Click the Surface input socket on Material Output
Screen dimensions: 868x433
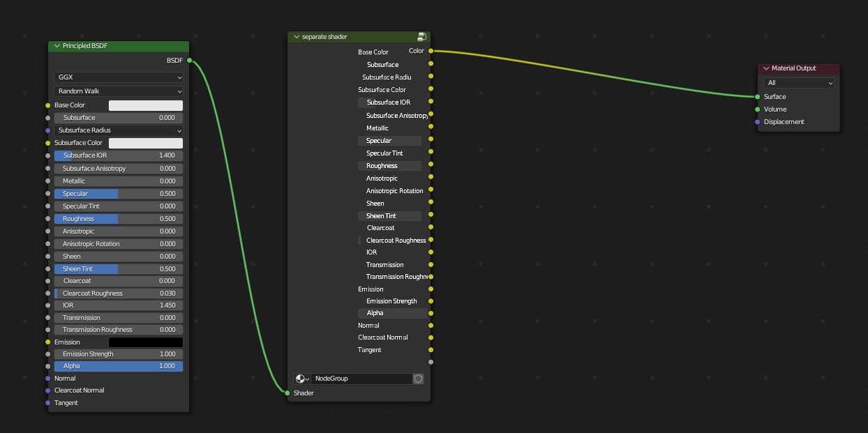click(x=758, y=97)
